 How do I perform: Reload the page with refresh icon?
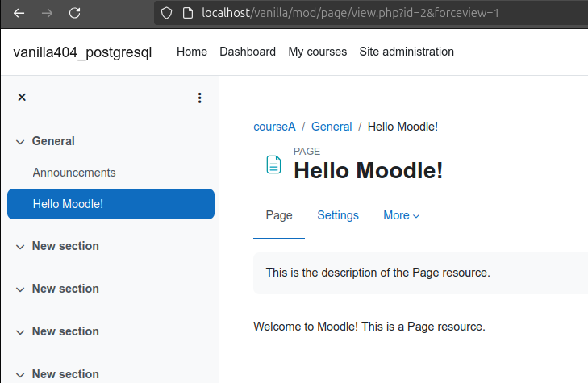pyautogui.click(x=75, y=13)
